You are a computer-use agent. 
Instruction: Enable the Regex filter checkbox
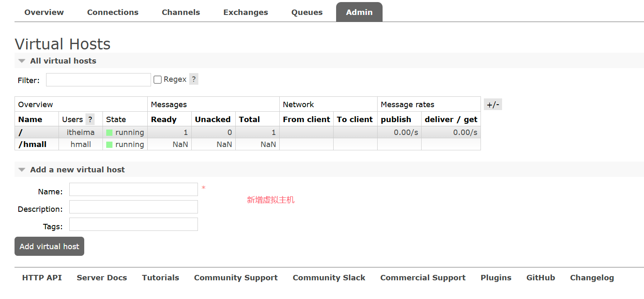click(158, 80)
